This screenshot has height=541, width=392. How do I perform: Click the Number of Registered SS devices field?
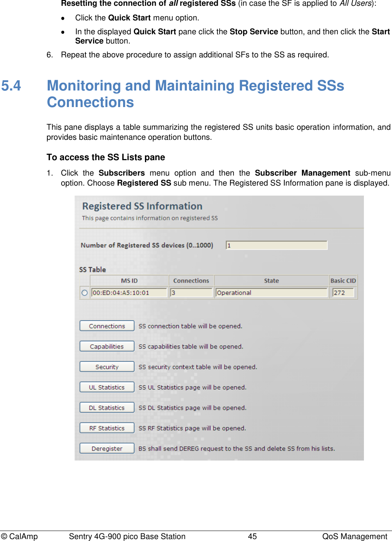pos(277,245)
